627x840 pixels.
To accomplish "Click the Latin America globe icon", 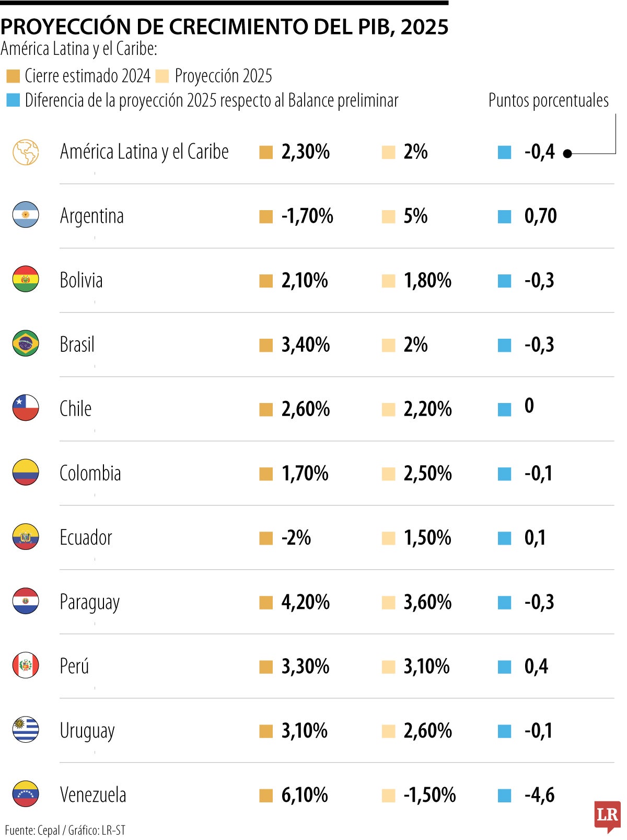I will click(26, 152).
